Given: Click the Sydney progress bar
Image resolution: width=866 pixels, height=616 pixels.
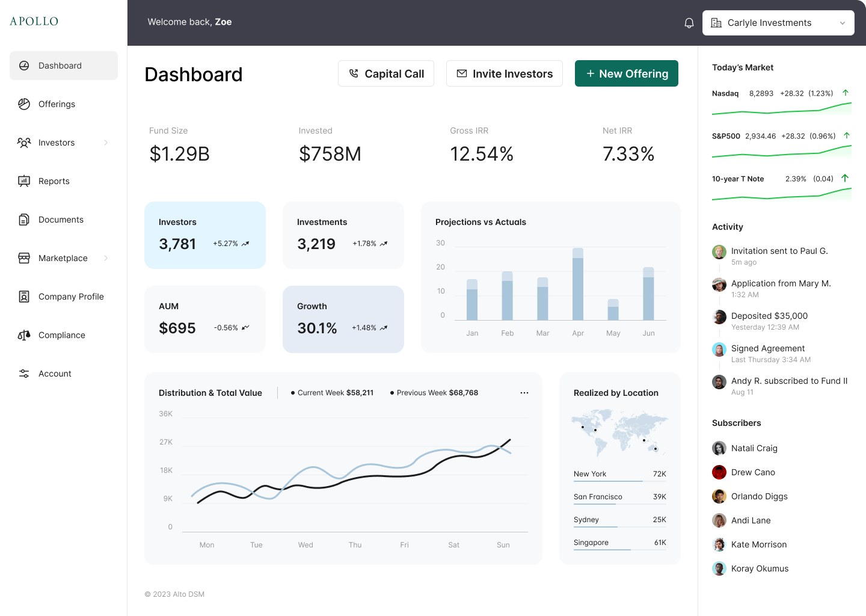Looking at the screenshot, I should [x=620, y=527].
